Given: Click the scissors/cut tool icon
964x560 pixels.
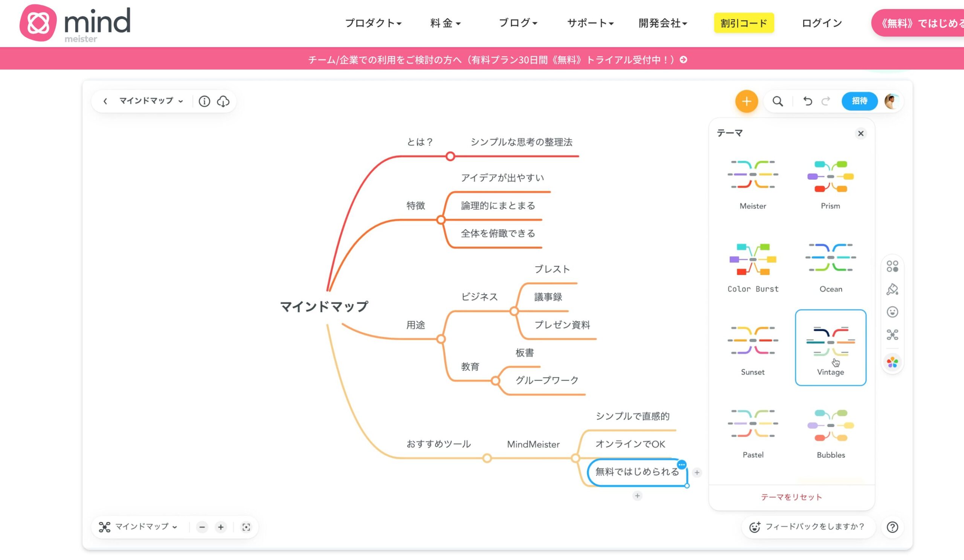Looking at the screenshot, I should (893, 335).
